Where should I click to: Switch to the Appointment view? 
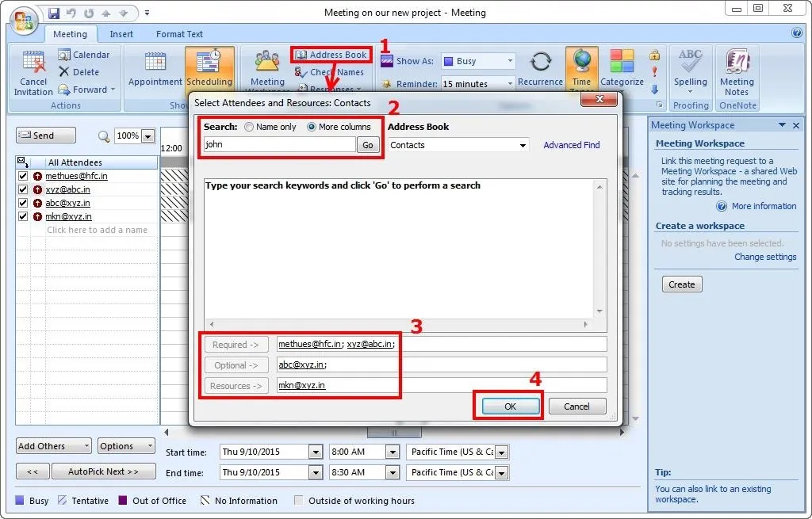coord(155,68)
